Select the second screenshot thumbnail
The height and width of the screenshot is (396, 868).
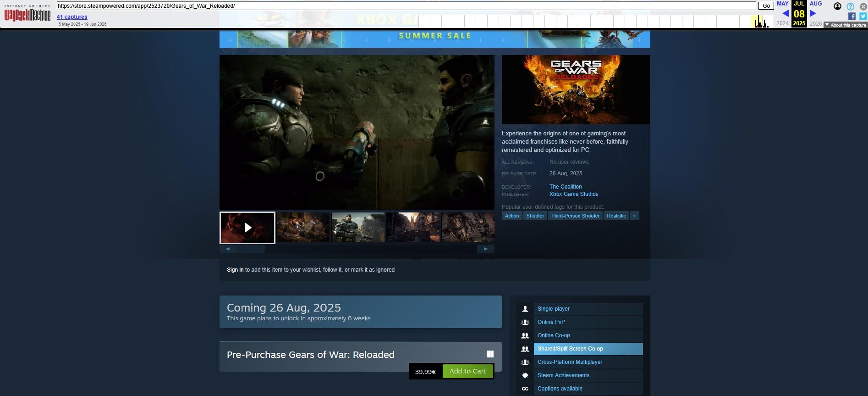pos(303,228)
